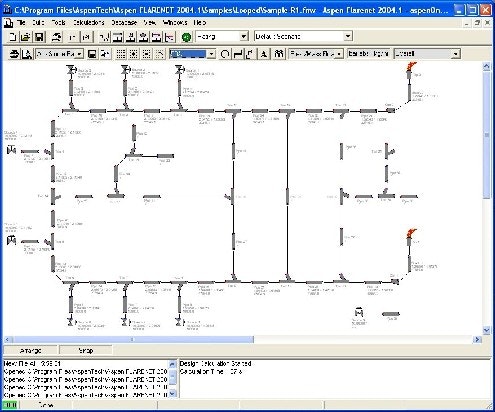Expand the dropdown left of second-toolbar disk icon

coord(80,54)
